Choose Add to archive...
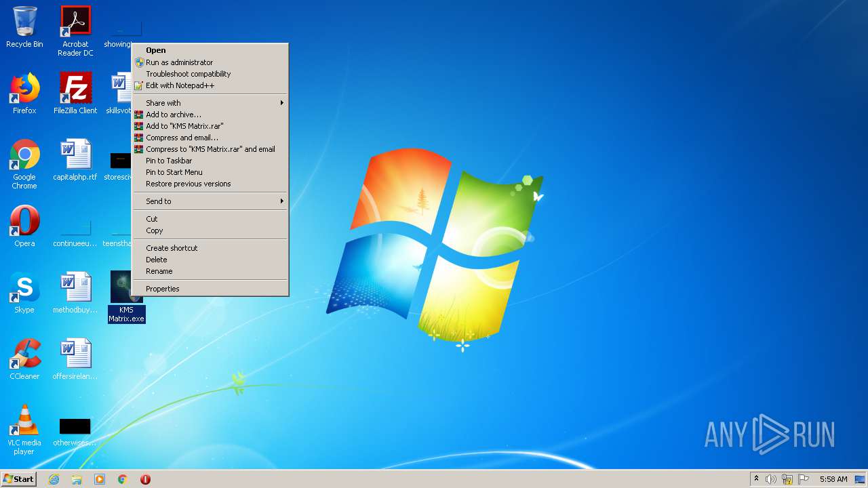The width and height of the screenshot is (868, 488). 210,115
